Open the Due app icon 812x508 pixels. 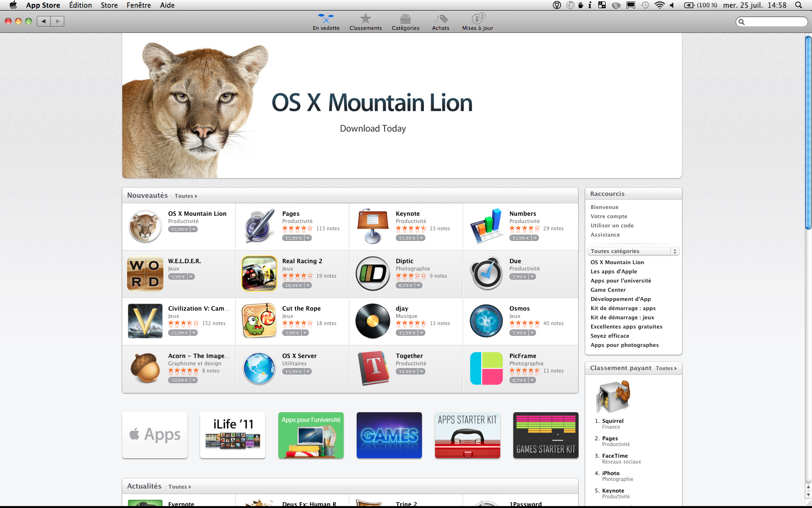point(486,274)
